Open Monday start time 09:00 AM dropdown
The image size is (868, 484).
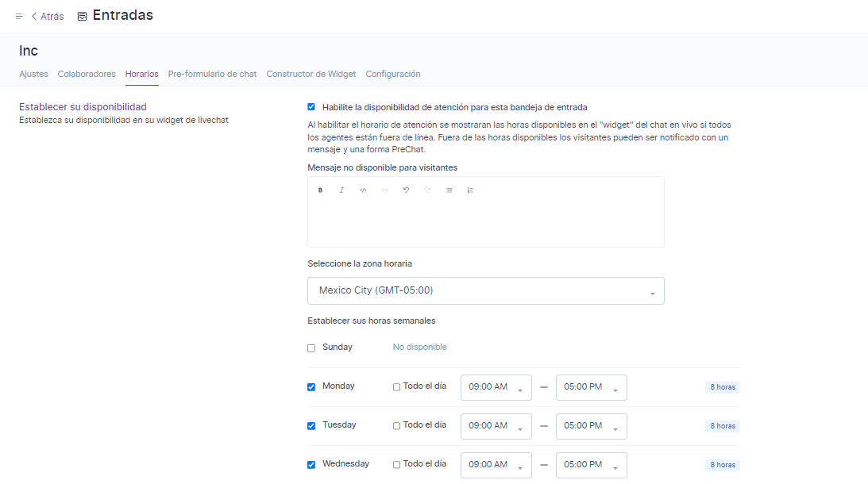tap(496, 387)
